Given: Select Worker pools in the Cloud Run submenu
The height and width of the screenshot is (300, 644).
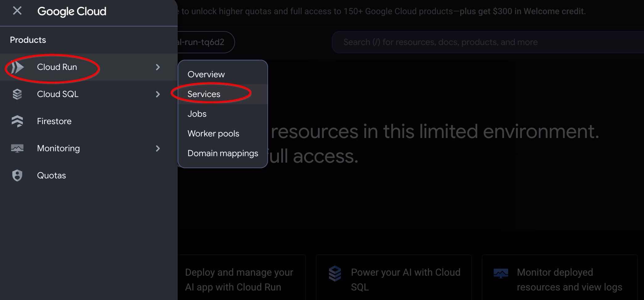Looking at the screenshot, I should pos(223,134).
